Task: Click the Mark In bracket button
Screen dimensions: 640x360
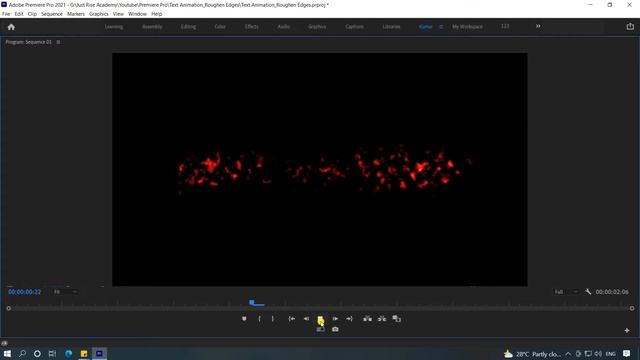Action: point(260,319)
